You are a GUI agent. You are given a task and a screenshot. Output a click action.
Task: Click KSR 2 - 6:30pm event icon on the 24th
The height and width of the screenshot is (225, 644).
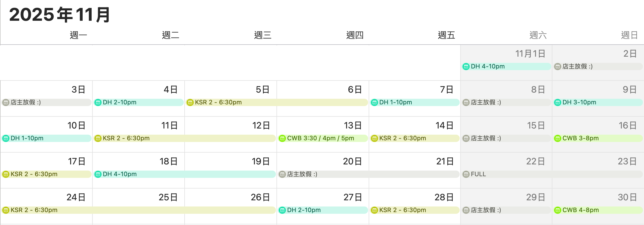point(6,210)
